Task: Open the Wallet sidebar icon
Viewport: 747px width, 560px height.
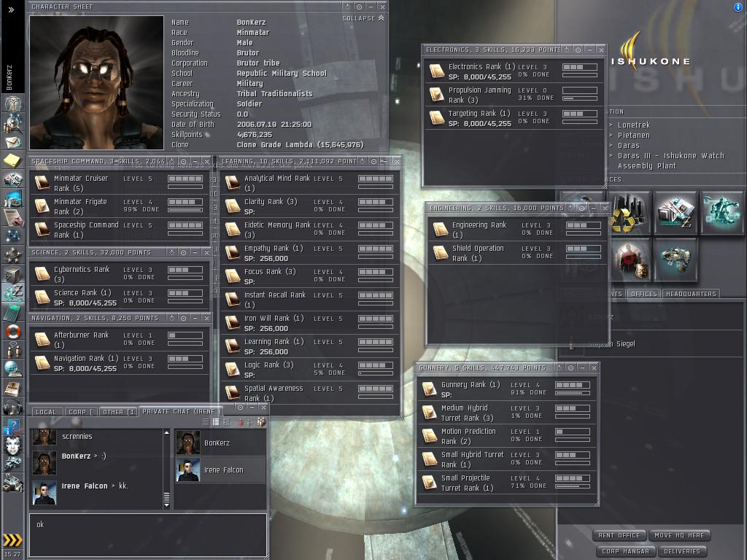Action: [13, 293]
